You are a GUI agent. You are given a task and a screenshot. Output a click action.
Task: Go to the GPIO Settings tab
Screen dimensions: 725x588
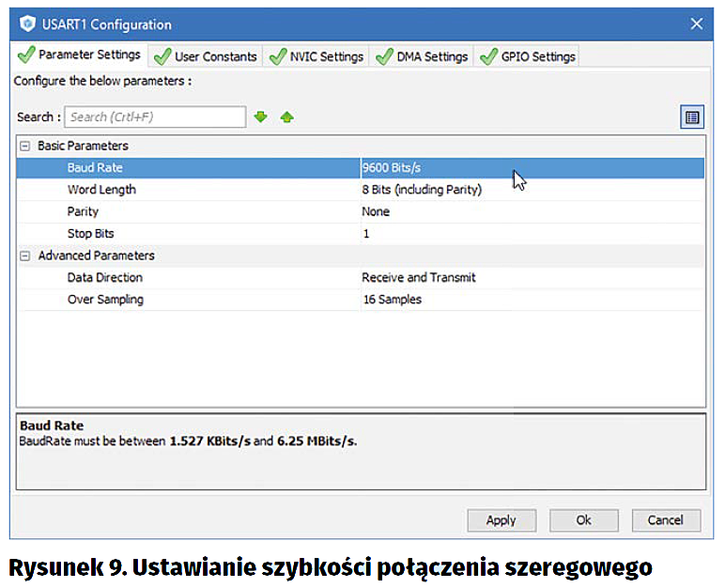[528, 56]
